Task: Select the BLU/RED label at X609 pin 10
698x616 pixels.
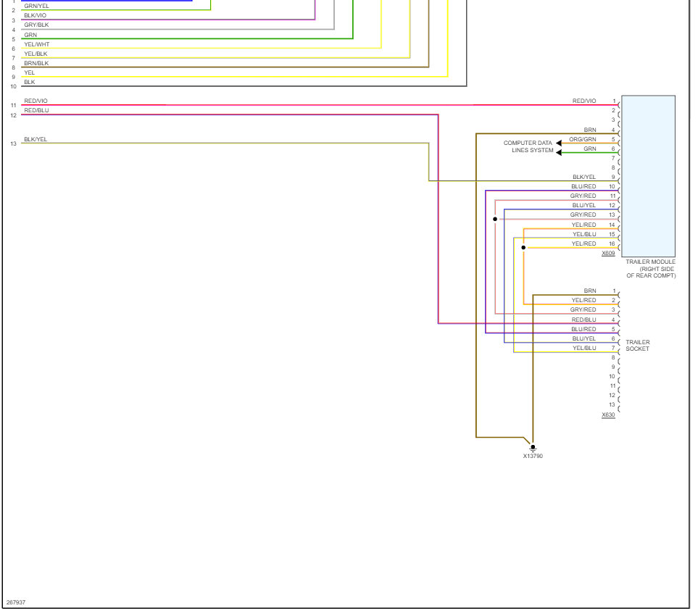Action: (583, 186)
